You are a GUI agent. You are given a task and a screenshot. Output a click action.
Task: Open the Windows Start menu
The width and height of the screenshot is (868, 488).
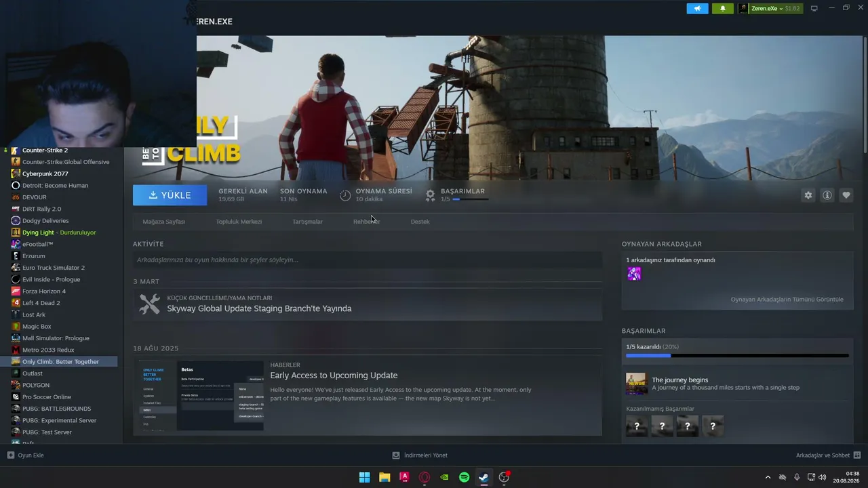pyautogui.click(x=364, y=477)
